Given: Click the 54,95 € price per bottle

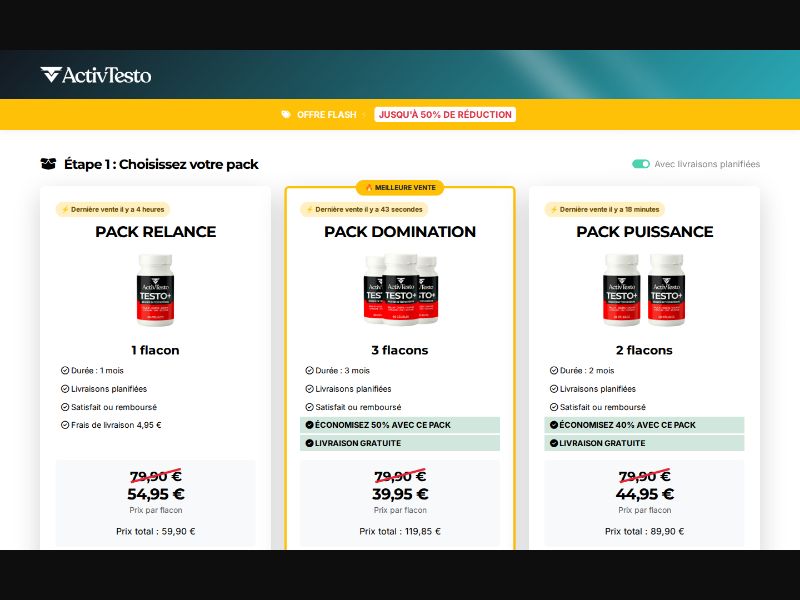Looking at the screenshot, I should pyautogui.click(x=156, y=494).
